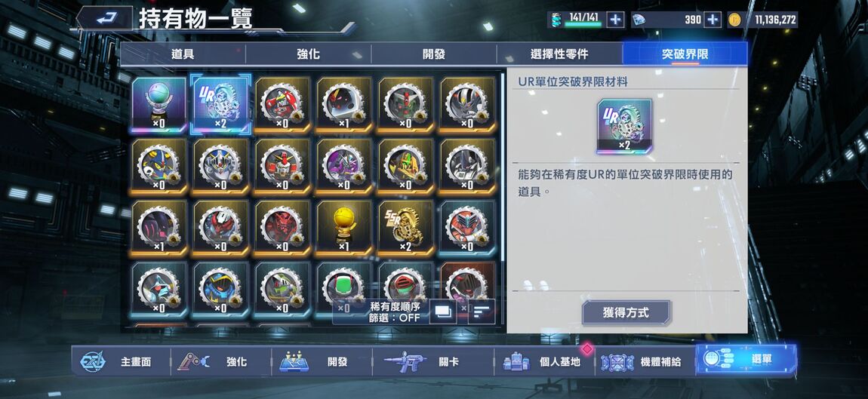Toggle sort order with the bars icon

[482, 313]
